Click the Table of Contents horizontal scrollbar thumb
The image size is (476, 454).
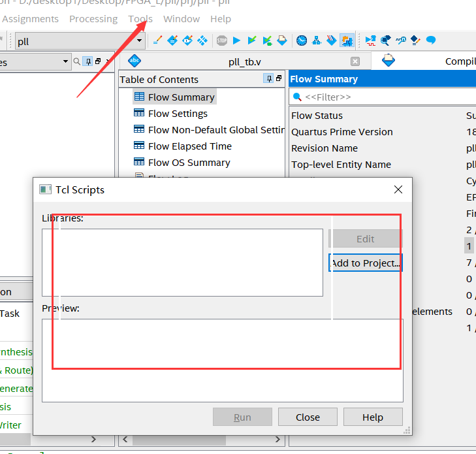(x=179, y=440)
